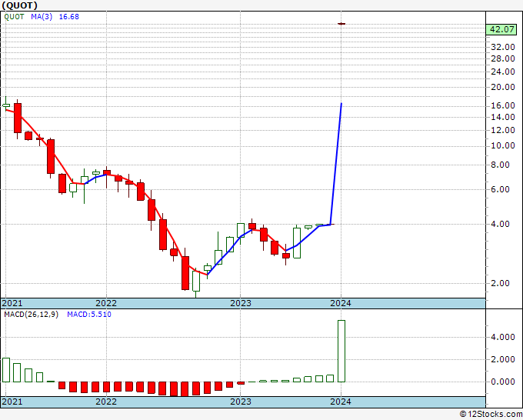Click the 24.00 price axis label
The image size is (523, 420).
point(503,72)
